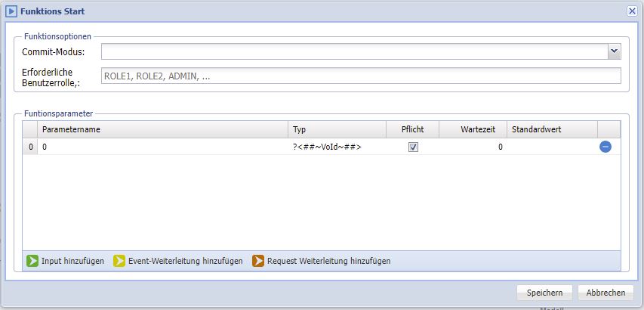The height and width of the screenshot is (310, 644).
Task: Save changes with the Speichern button
Action: (544, 293)
